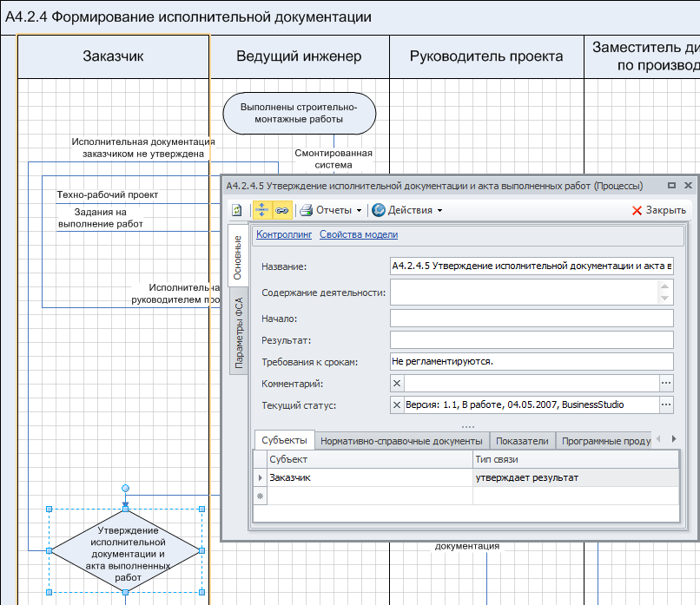Image resolution: width=700 pixels, height=605 pixels.
Task: Switch to Нормативно-справочные документы tab
Action: point(401,441)
